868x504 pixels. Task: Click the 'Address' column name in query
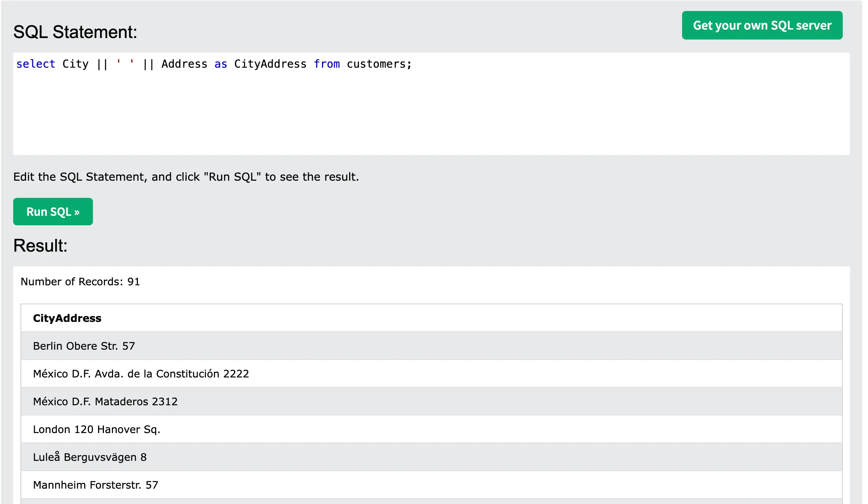point(184,64)
